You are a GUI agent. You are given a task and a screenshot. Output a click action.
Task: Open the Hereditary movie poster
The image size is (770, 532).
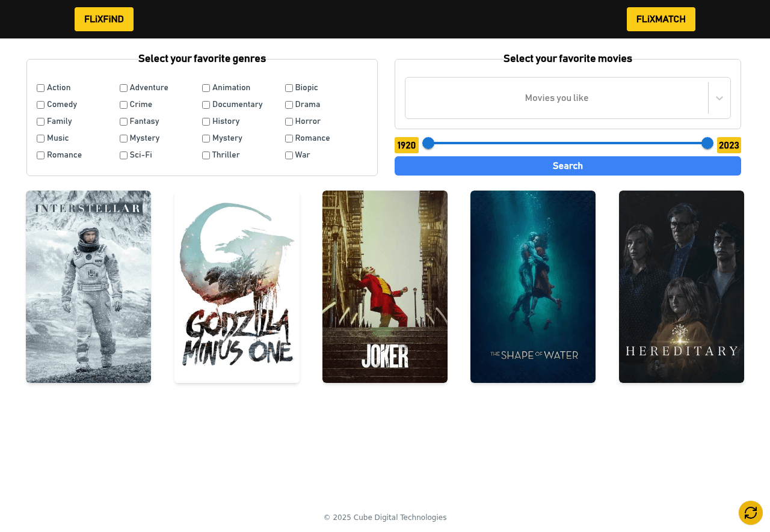click(x=681, y=287)
